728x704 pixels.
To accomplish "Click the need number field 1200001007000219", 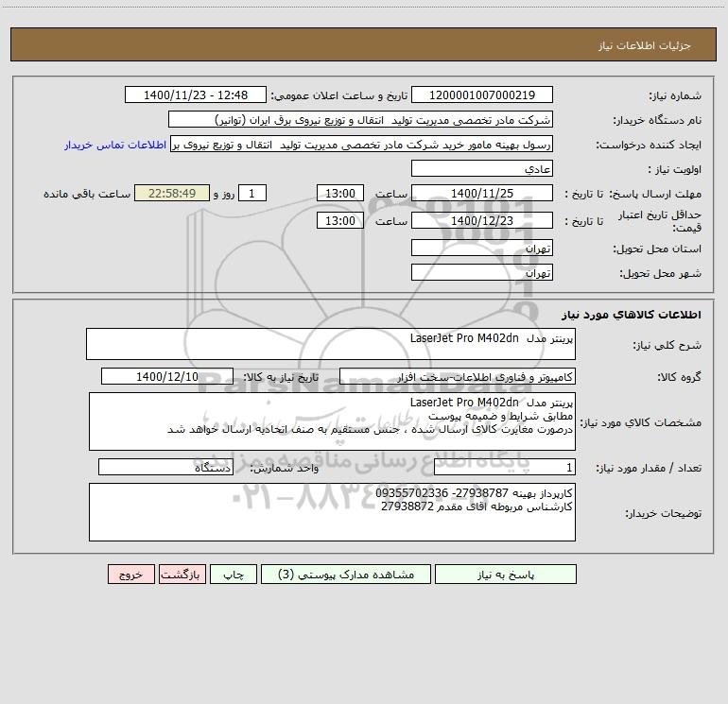I will tap(482, 94).
